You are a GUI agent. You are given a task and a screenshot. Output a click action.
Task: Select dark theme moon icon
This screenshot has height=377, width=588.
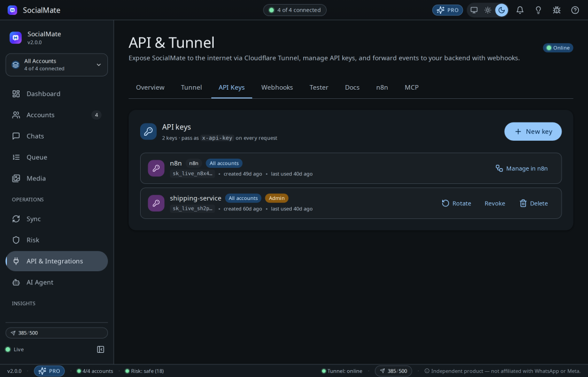coord(502,10)
